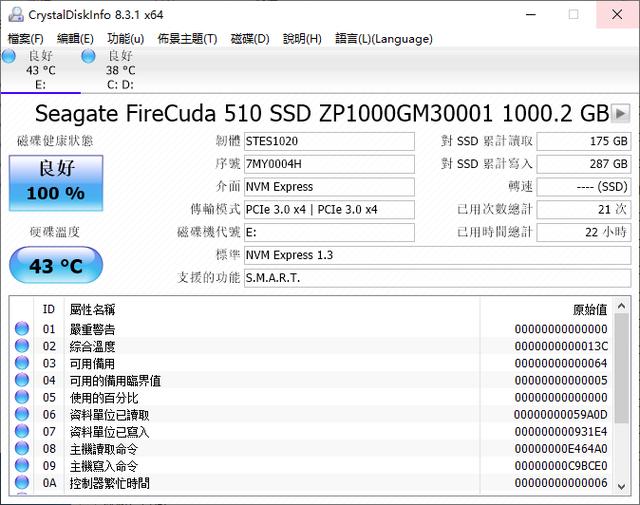The height and width of the screenshot is (505, 640).
Task: Click status orb of attribute 0A 控制器繁忙時間
Action: coord(22,483)
